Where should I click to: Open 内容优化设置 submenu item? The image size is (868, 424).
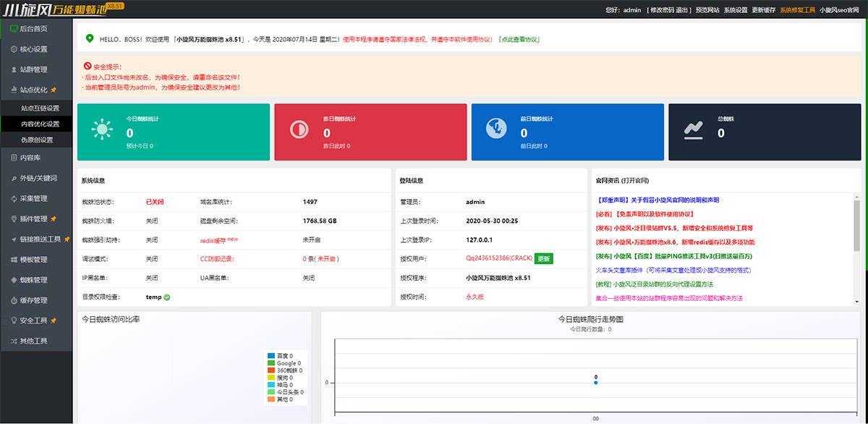point(41,124)
